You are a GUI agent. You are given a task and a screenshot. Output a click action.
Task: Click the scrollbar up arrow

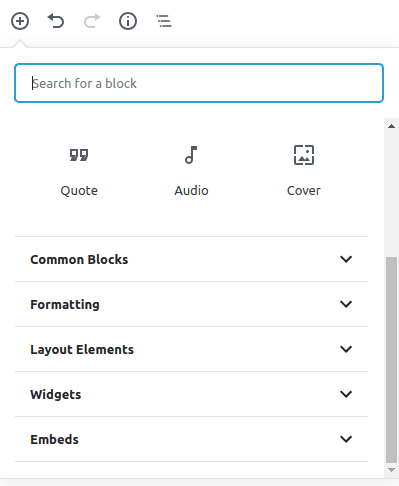click(x=392, y=126)
